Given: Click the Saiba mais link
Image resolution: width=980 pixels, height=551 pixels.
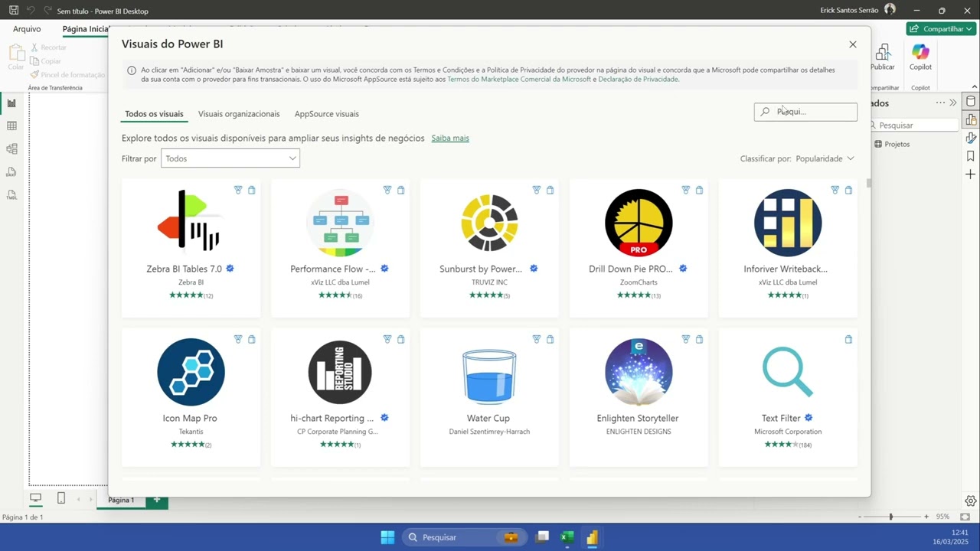Looking at the screenshot, I should pos(450,139).
